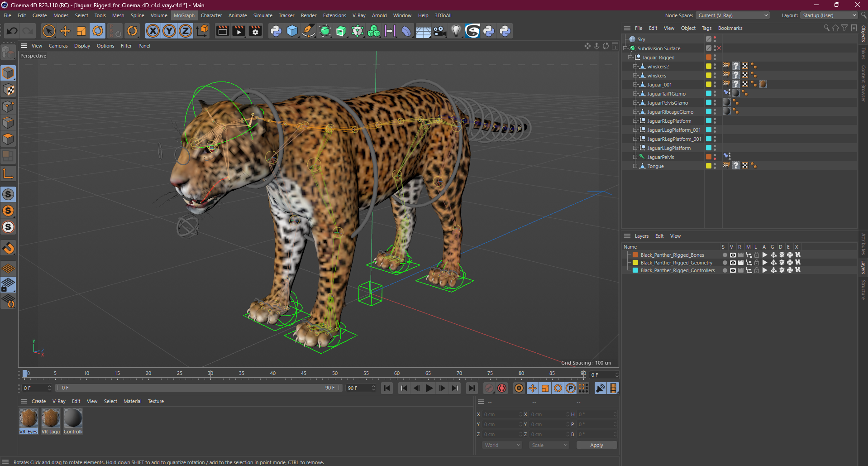The width and height of the screenshot is (868, 466).
Task: Toggle visibility of Black_Panther_Rigged_Geometry layer
Action: (x=733, y=263)
